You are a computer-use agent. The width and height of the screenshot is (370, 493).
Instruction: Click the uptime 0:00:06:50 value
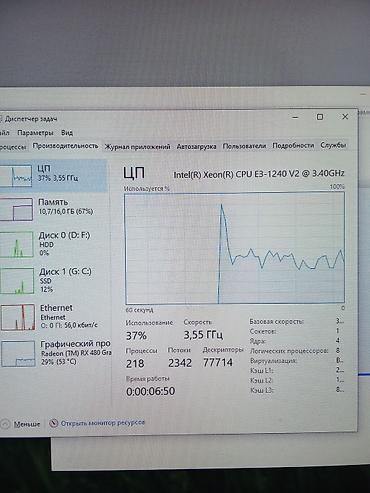tap(151, 391)
